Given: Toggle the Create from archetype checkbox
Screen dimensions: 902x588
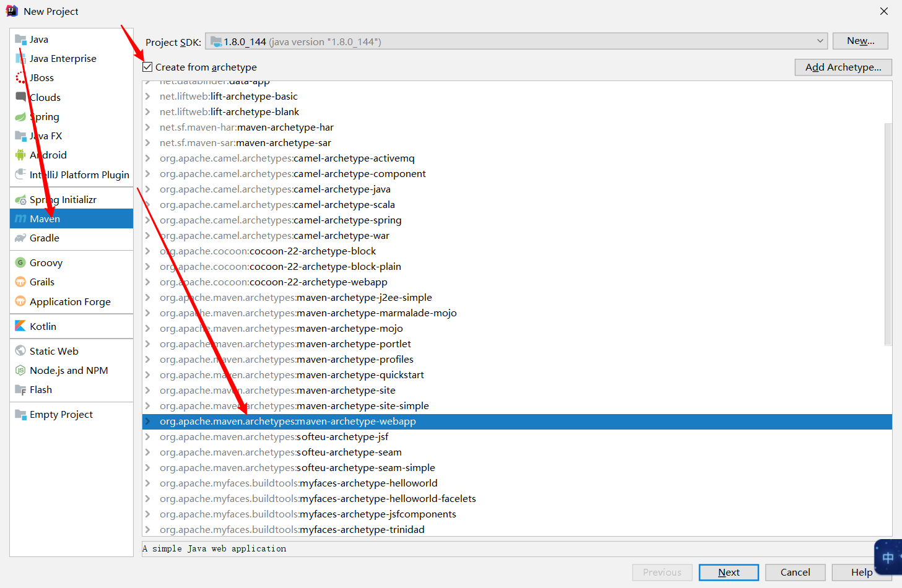Looking at the screenshot, I should click(x=147, y=67).
